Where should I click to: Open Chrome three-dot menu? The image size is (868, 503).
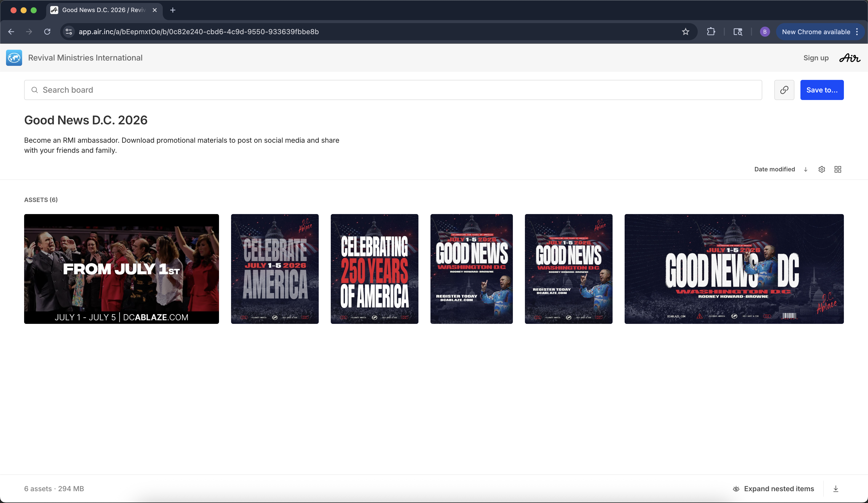[857, 32]
